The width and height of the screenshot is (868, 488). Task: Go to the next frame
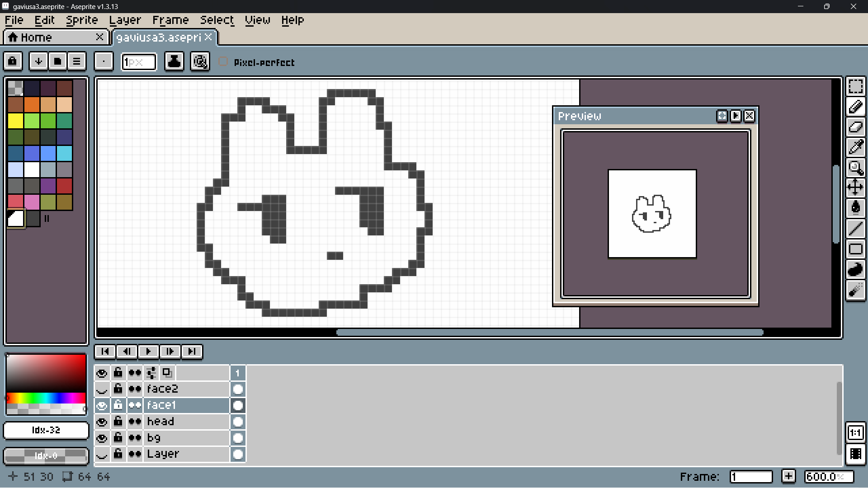click(170, 351)
